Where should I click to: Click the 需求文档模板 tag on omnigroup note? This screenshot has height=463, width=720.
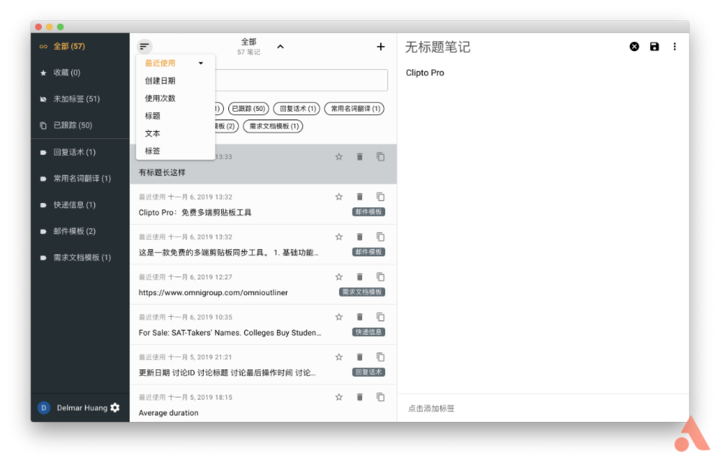point(362,292)
